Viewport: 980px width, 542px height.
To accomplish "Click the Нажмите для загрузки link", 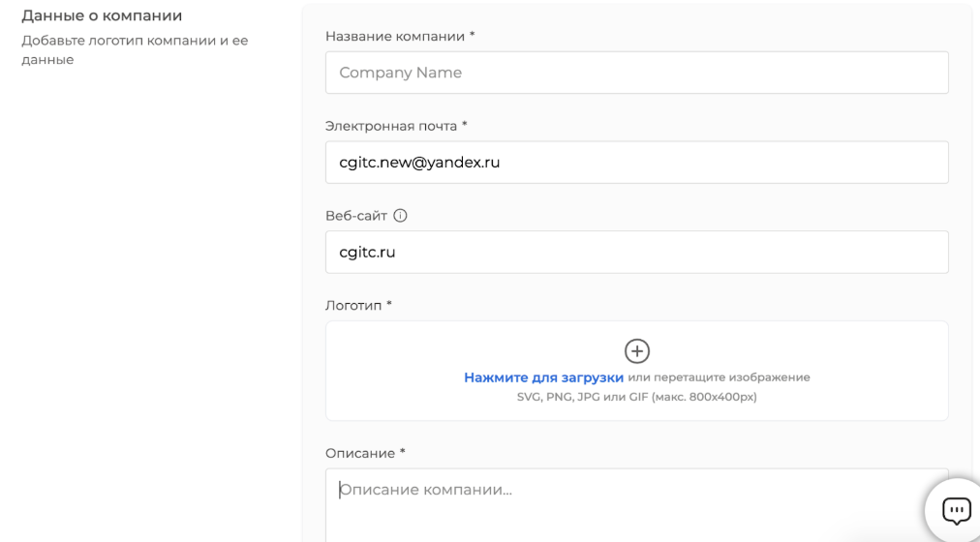I will pyautogui.click(x=543, y=377).
